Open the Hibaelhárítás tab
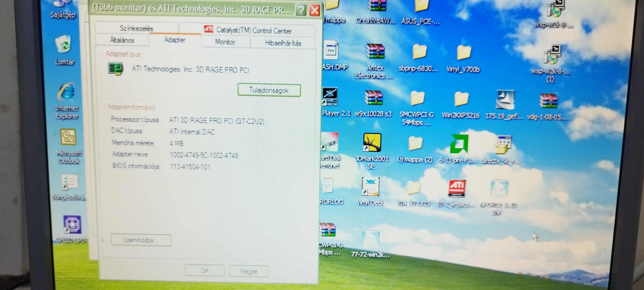The image size is (644, 290). [283, 43]
